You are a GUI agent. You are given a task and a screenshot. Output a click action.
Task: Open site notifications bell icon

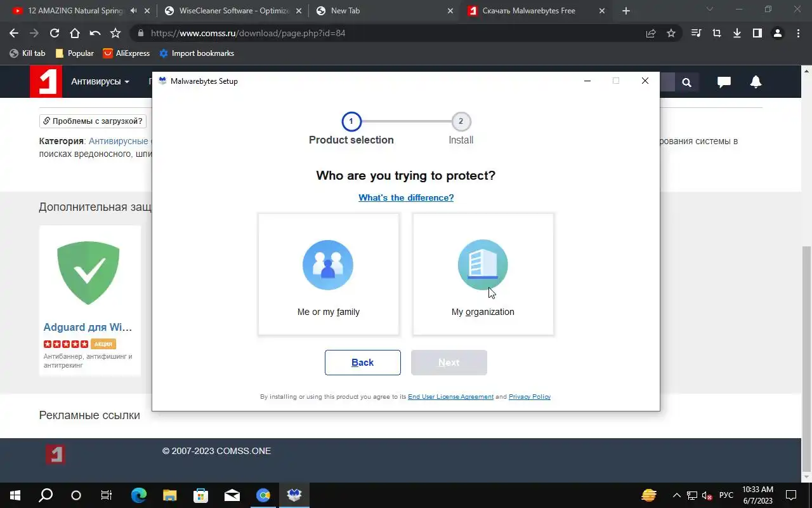756,82
